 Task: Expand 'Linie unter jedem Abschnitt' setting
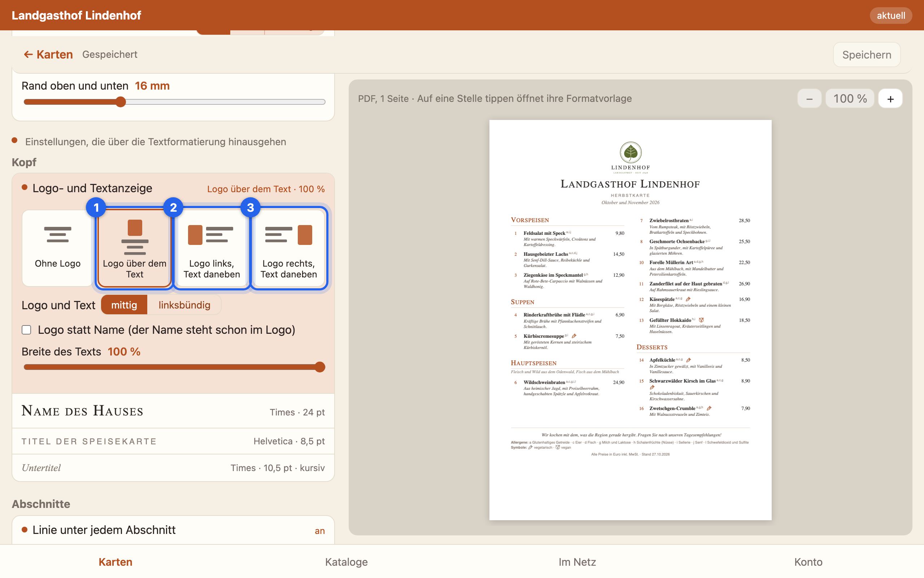pyautogui.click(x=173, y=530)
